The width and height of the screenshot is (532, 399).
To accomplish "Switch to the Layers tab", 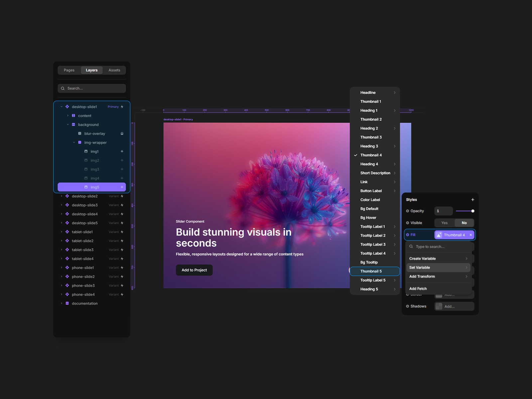I will [92, 70].
